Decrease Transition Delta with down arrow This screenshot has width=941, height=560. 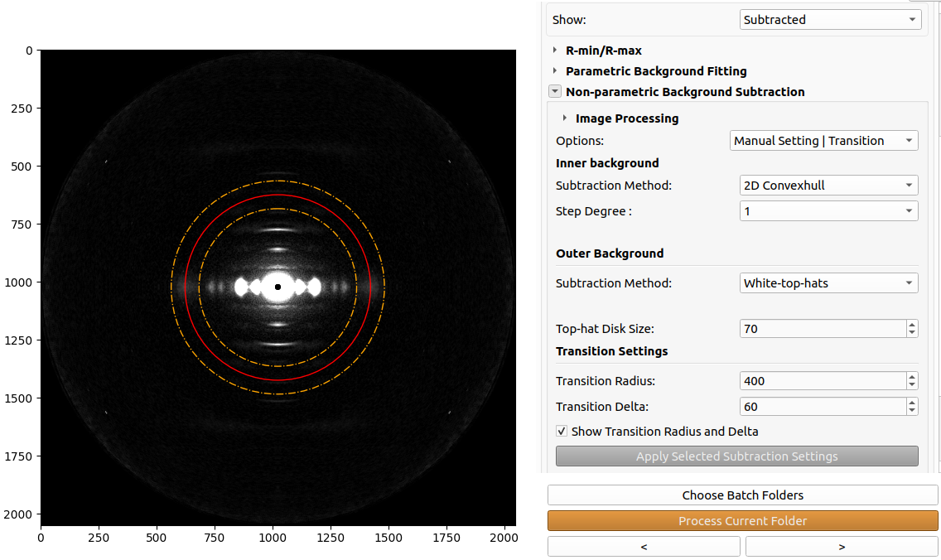[x=911, y=411]
